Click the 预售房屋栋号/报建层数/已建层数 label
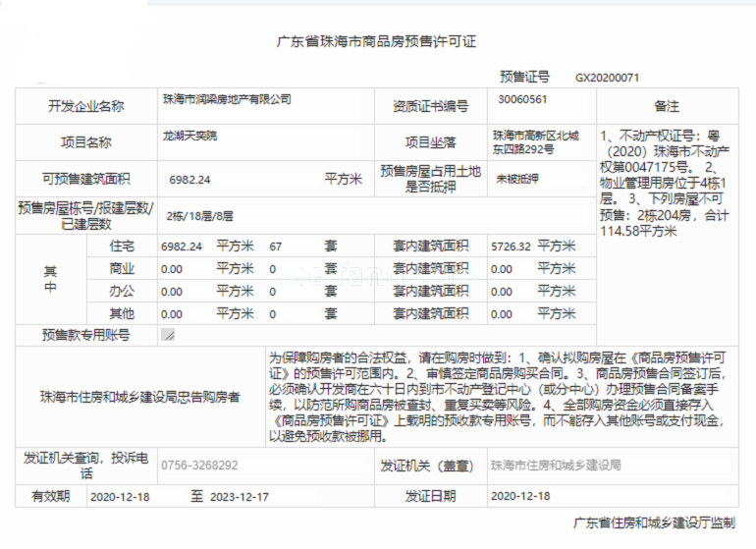Screen dimensions: 756x549 (85, 216)
